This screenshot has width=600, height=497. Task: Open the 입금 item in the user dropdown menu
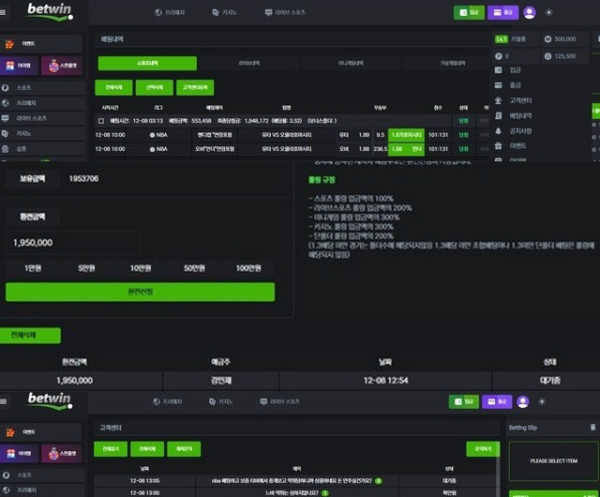515,71
